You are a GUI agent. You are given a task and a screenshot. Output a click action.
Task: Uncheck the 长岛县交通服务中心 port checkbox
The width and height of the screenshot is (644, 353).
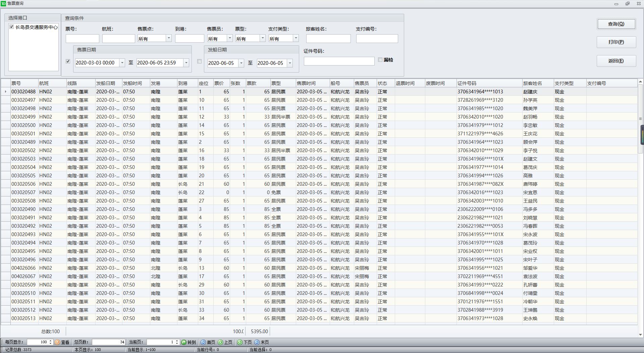pyautogui.click(x=12, y=27)
